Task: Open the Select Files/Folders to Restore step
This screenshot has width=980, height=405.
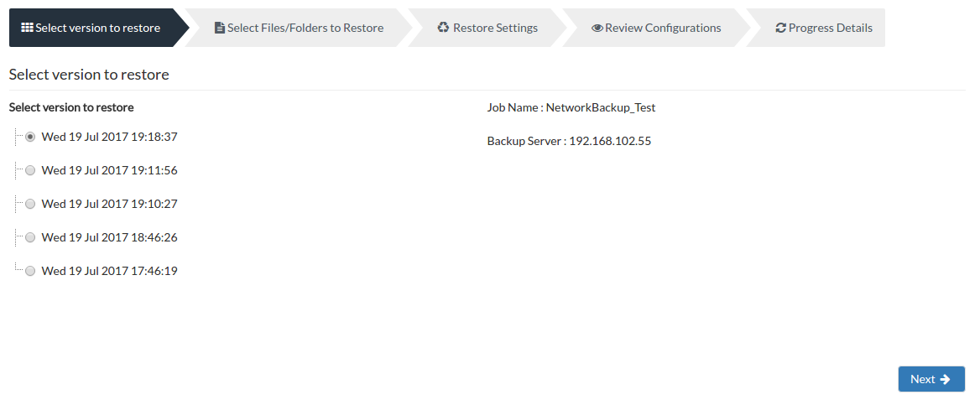Action: point(299,28)
